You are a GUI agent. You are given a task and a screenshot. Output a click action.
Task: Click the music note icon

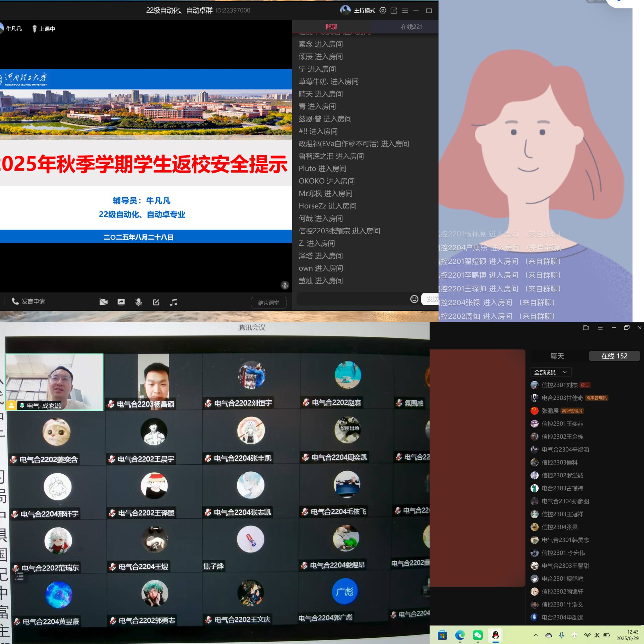coord(173,302)
